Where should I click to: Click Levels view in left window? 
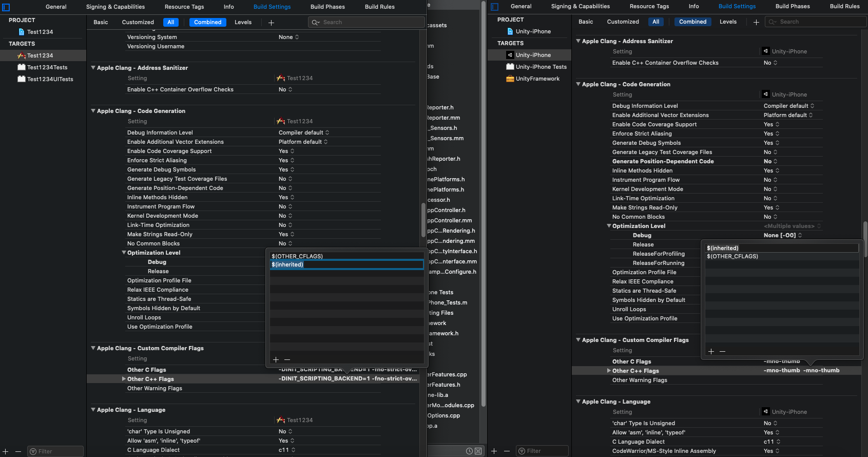click(x=243, y=22)
